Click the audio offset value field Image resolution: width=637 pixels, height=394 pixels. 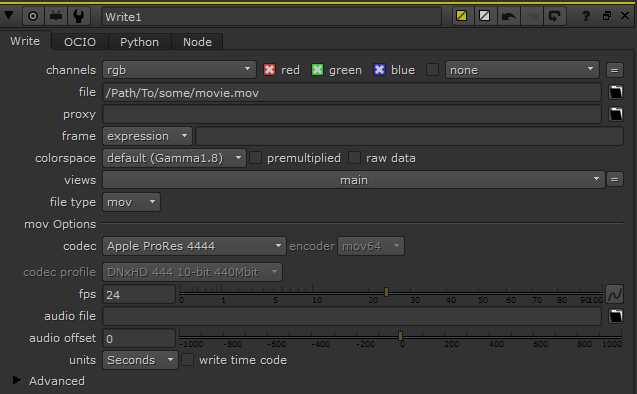139,338
